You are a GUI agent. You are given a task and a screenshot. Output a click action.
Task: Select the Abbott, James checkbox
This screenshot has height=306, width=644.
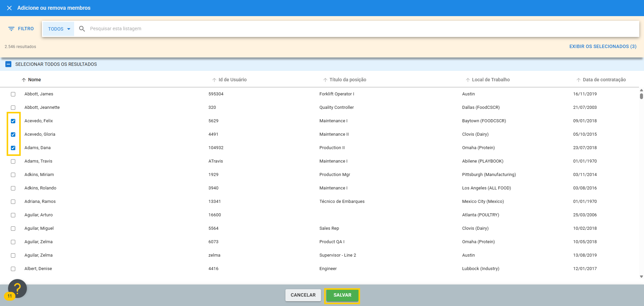point(13,94)
